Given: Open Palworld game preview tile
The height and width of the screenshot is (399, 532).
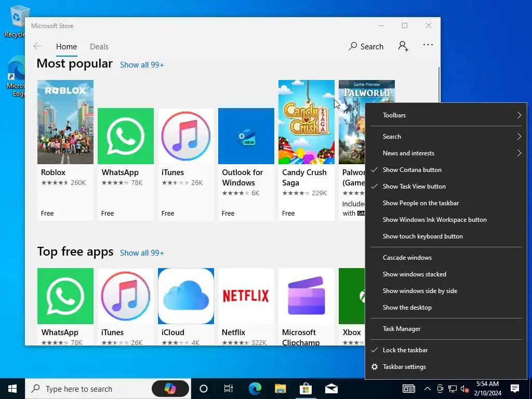Looking at the screenshot, I should click(x=352, y=122).
